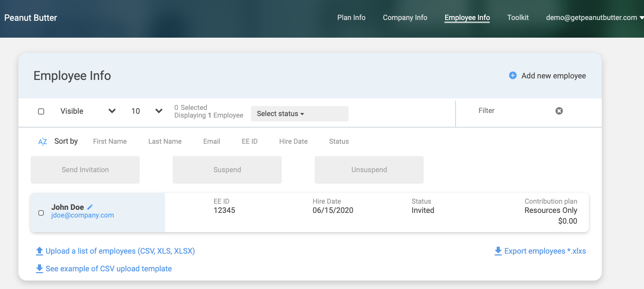Click the upload arrow icon for employee list
The width and height of the screenshot is (644, 289).
point(39,251)
